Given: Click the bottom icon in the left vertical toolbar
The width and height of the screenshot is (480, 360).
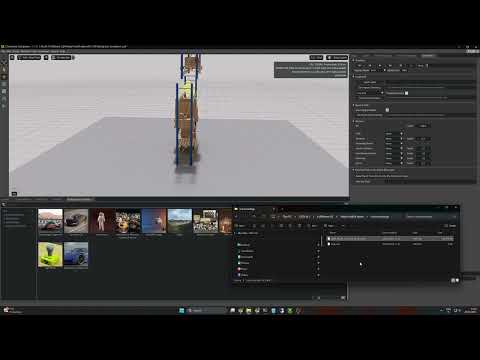Looking at the screenshot, I should 4,106.
